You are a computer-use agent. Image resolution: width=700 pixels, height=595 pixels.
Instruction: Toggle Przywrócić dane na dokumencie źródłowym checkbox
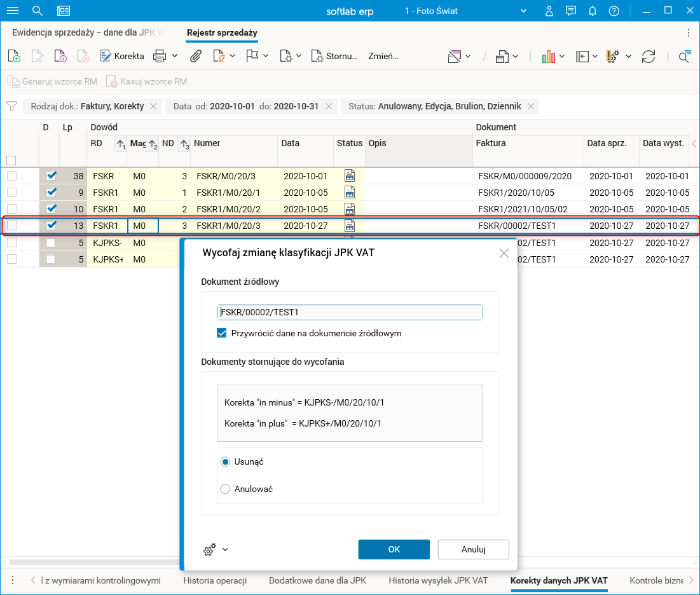pos(221,333)
